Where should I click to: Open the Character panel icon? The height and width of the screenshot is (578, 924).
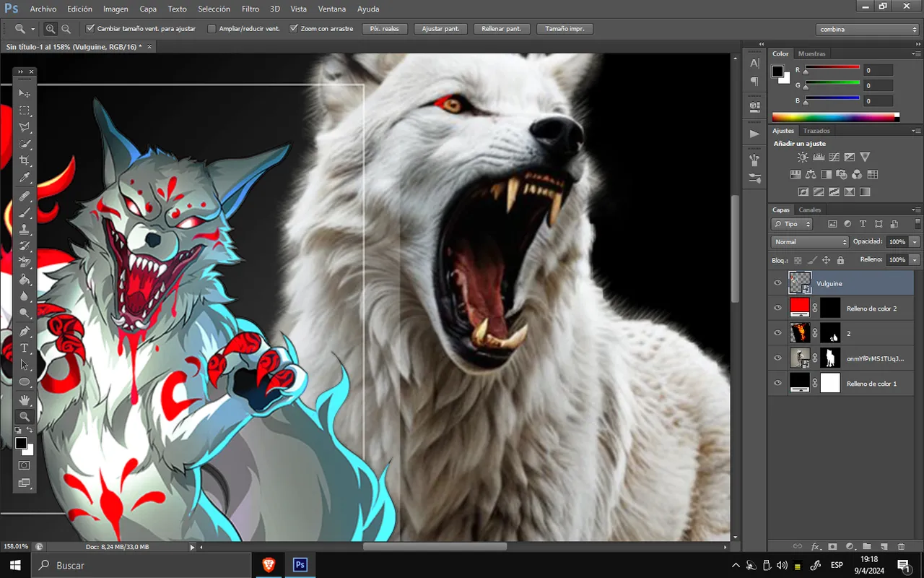754,64
